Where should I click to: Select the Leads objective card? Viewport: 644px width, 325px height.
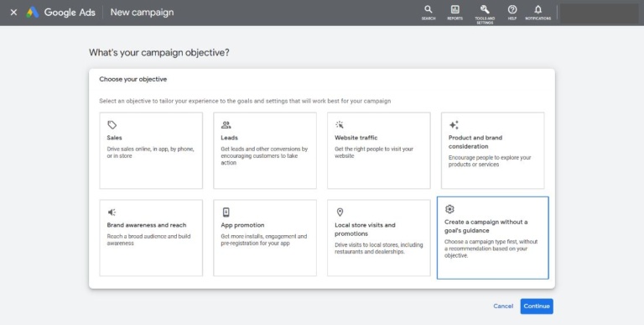265,150
